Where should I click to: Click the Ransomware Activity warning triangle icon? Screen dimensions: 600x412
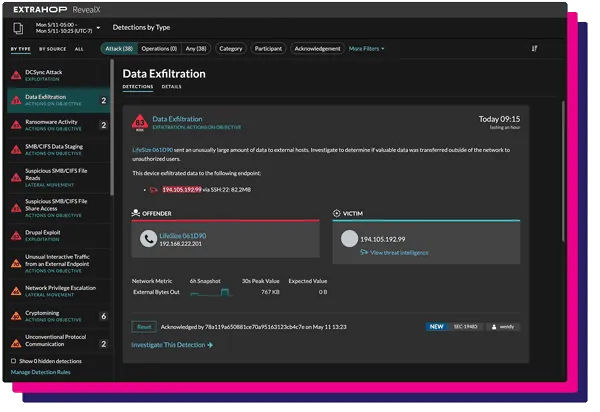pyautogui.click(x=16, y=125)
